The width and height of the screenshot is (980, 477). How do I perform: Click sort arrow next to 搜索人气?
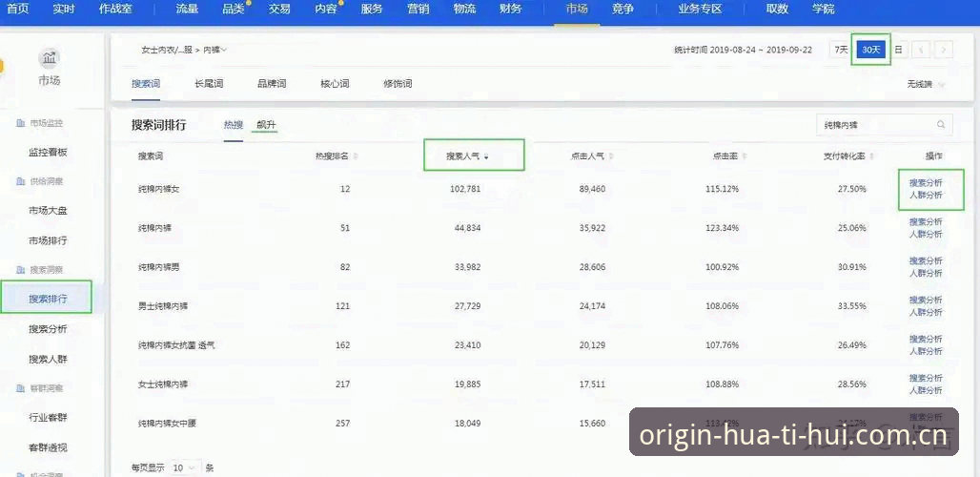(485, 156)
